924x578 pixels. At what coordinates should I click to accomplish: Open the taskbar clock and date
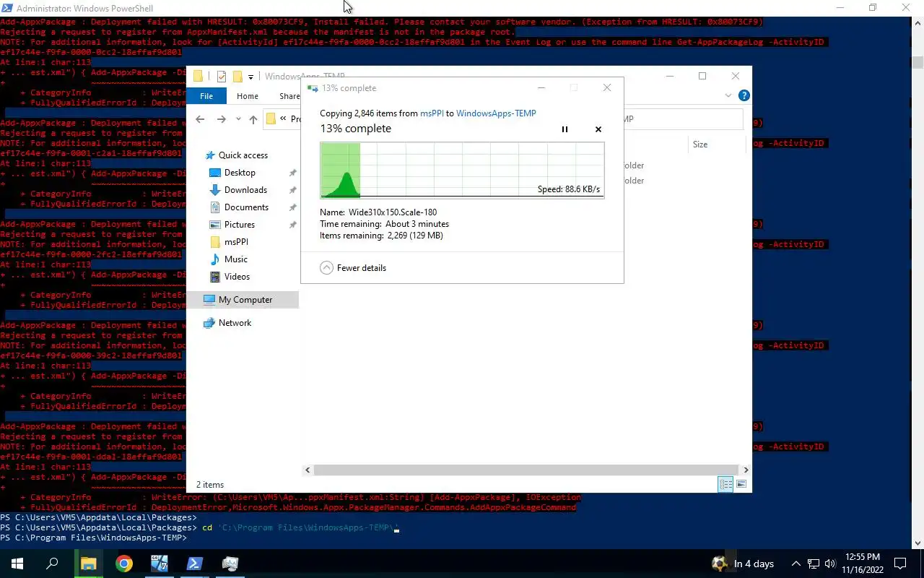click(861, 564)
